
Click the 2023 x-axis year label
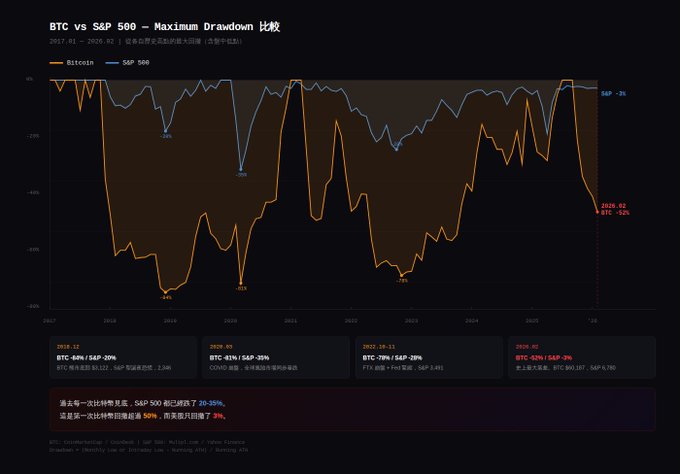[411, 321]
